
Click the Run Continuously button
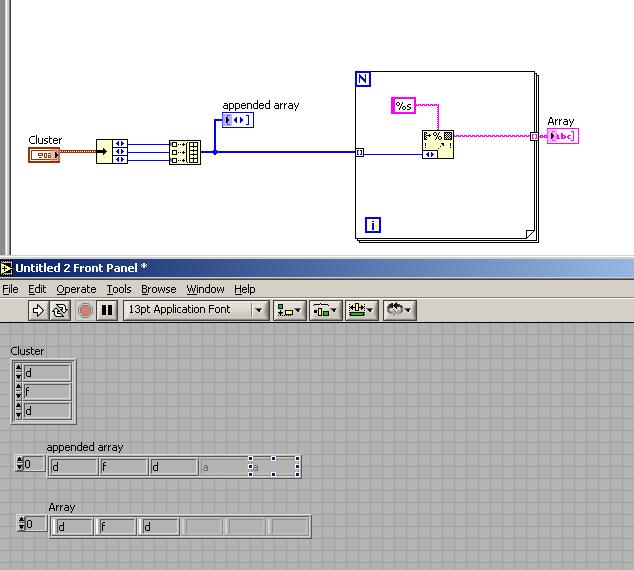click(x=61, y=310)
